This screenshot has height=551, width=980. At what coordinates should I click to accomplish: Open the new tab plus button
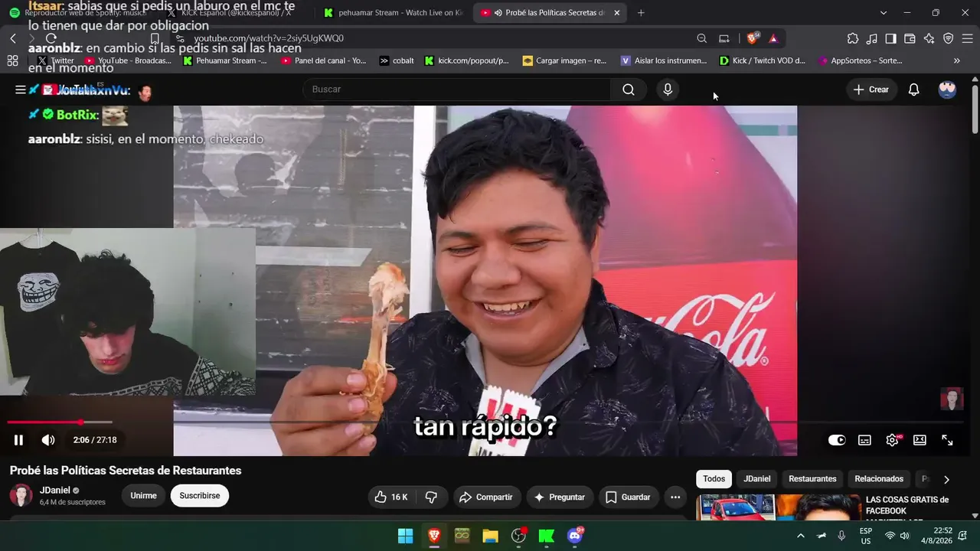click(641, 12)
